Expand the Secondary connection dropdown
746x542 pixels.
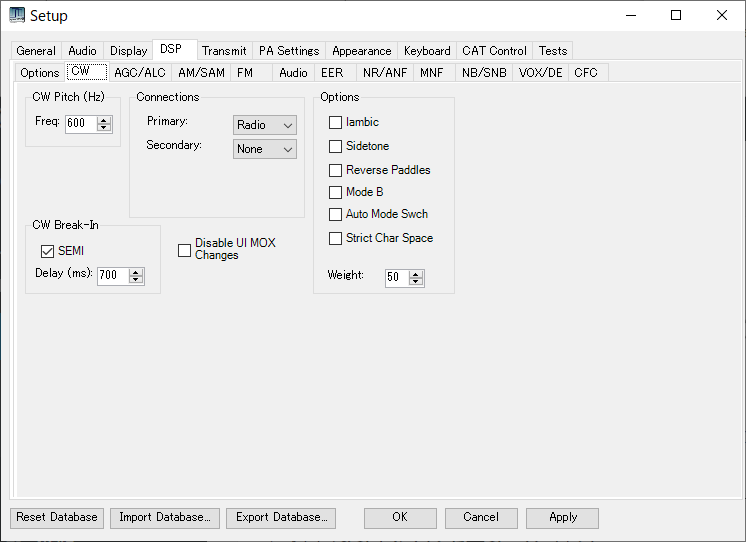click(x=265, y=149)
